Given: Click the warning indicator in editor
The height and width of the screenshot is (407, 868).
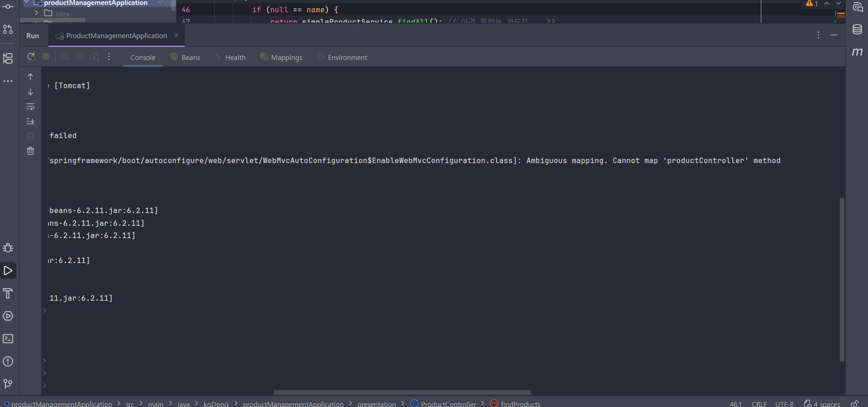Looking at the screenshot, I should tap(812, 4).
